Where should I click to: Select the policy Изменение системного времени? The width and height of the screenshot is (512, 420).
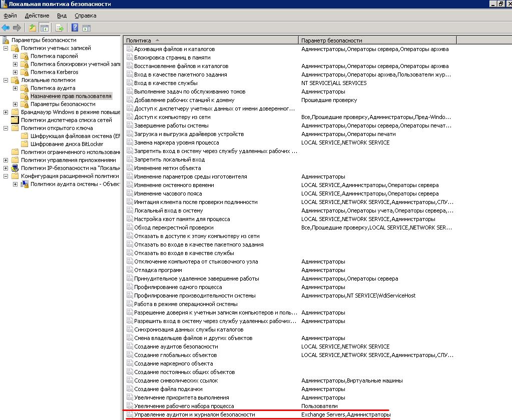174,185
